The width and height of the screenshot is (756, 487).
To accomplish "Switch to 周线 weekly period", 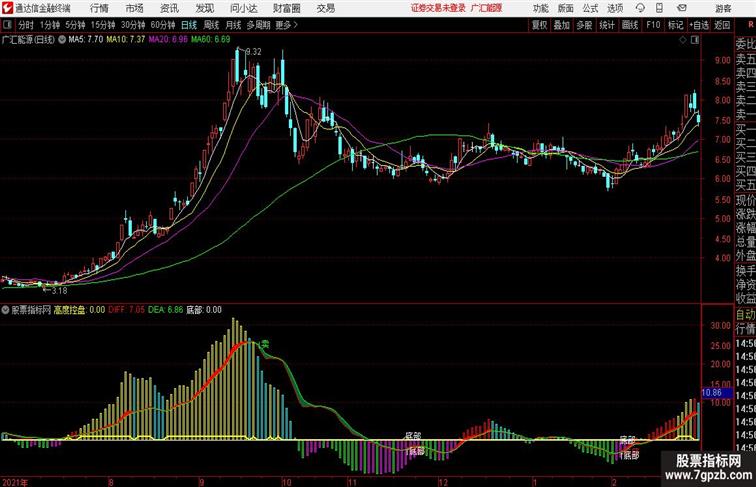I will [x=211, y=25].
